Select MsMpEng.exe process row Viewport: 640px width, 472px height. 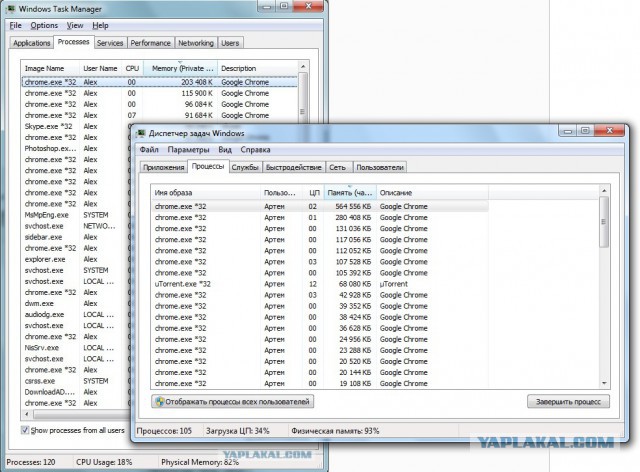tap(76, 215)
